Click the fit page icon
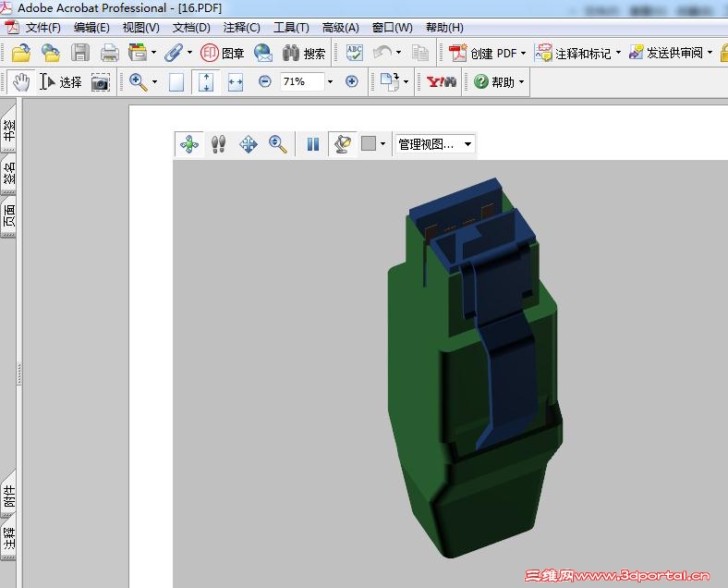Viewport: 728px width, 588px height. pos(206,82)
